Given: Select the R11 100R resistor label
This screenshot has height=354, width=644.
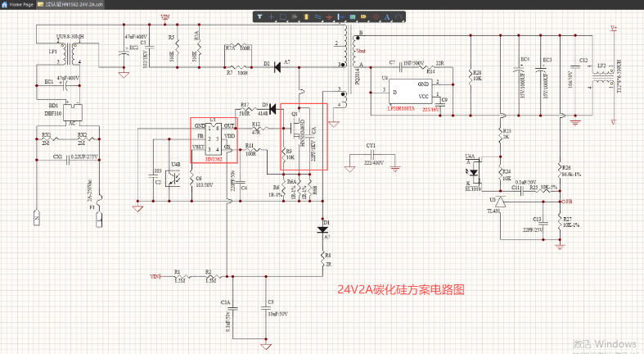Looking at the screenshot, I should tap(250, 150).
